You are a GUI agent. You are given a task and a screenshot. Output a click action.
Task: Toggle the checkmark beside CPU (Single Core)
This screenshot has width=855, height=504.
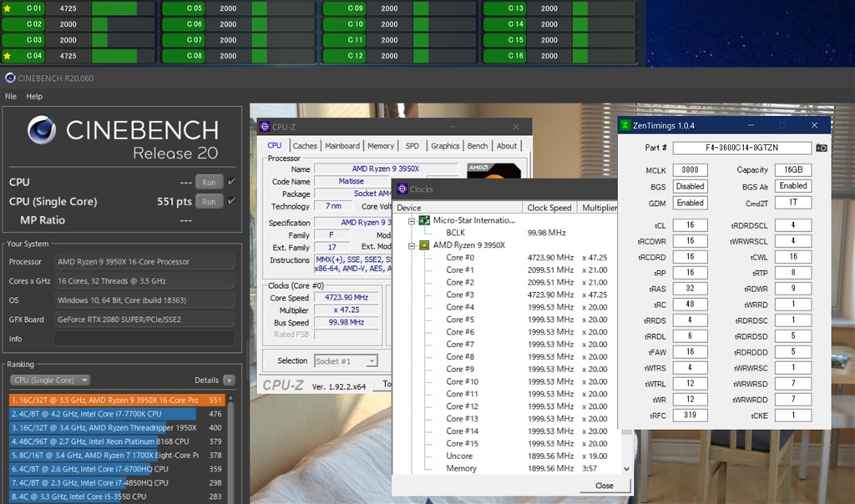pos(232,201)
